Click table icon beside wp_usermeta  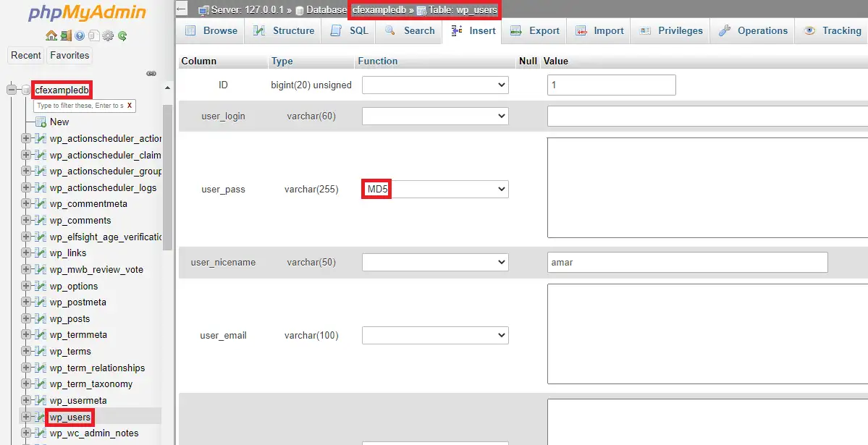[x=40, y=401]
